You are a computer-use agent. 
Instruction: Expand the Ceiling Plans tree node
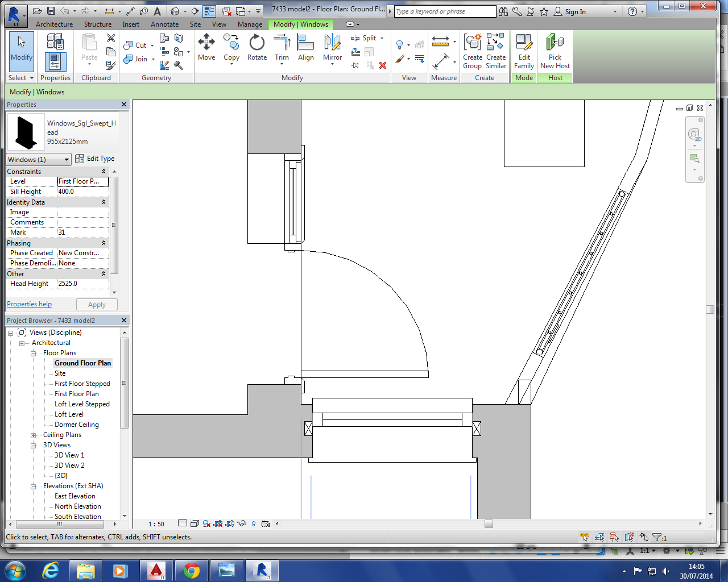(x=34, y=435)
